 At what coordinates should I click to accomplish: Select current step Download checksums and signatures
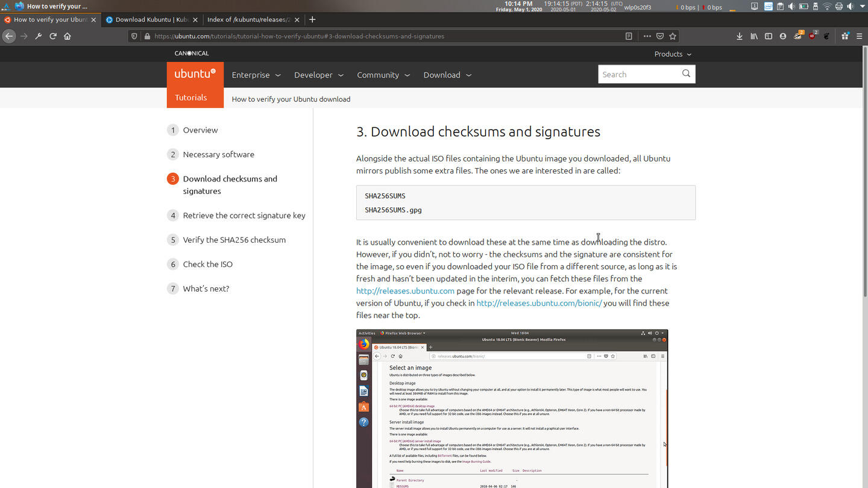(230, 184)
